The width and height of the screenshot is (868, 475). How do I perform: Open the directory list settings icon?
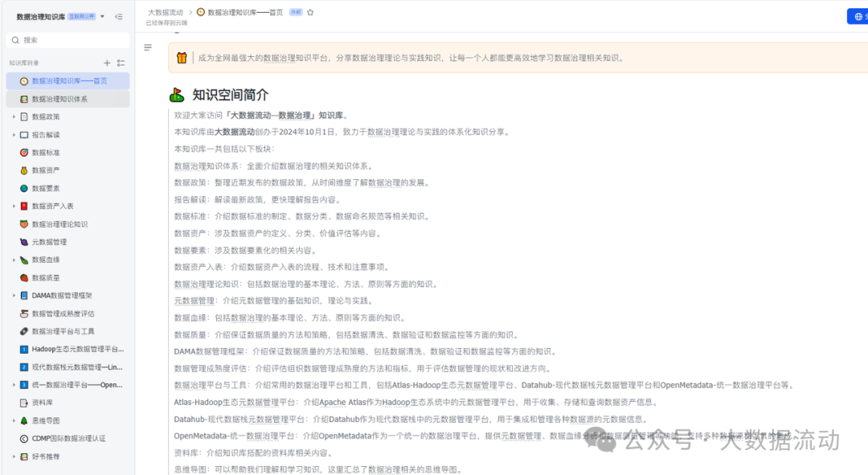point(121,63)
